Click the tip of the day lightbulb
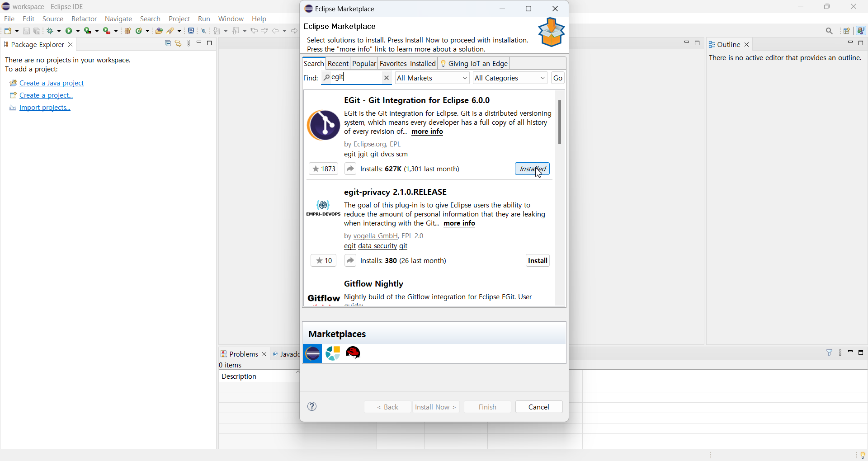The width and height of the screenshot is (868, 461). (863, 455)
